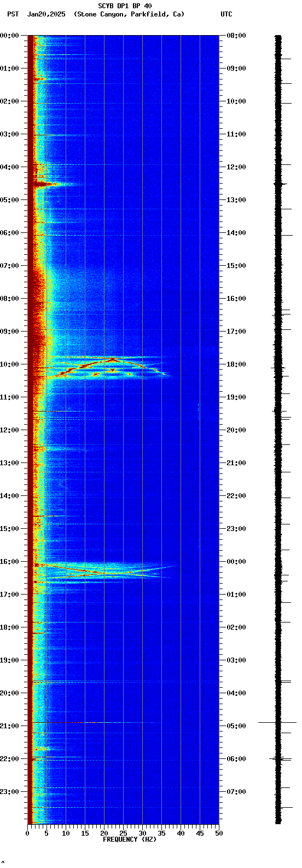Click the 19:00 label on PST axis
Viewport: 302px width, 868px height.
9,660
